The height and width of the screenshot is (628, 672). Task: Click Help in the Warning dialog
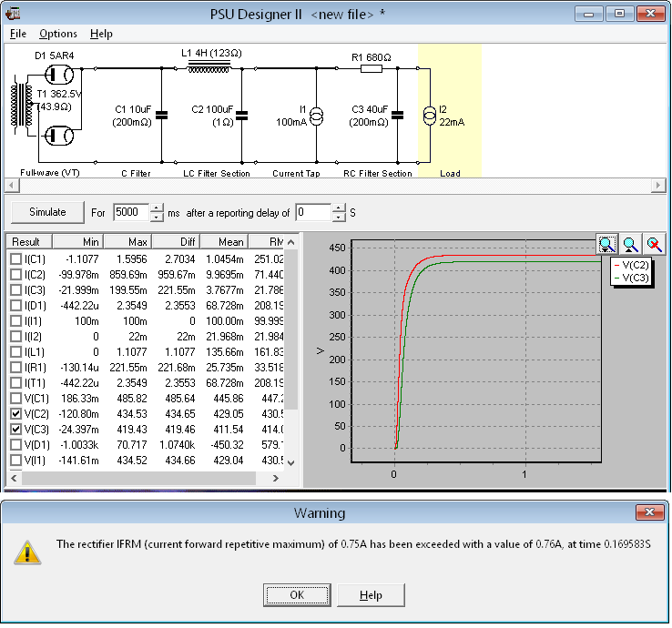click(x=371, y=595)
